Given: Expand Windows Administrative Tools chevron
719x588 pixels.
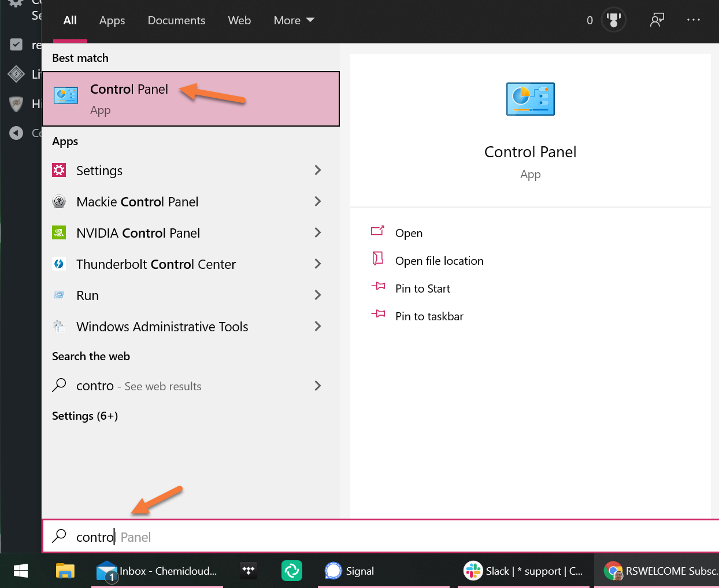Looking at the screenshot, I should coord(317,327).
